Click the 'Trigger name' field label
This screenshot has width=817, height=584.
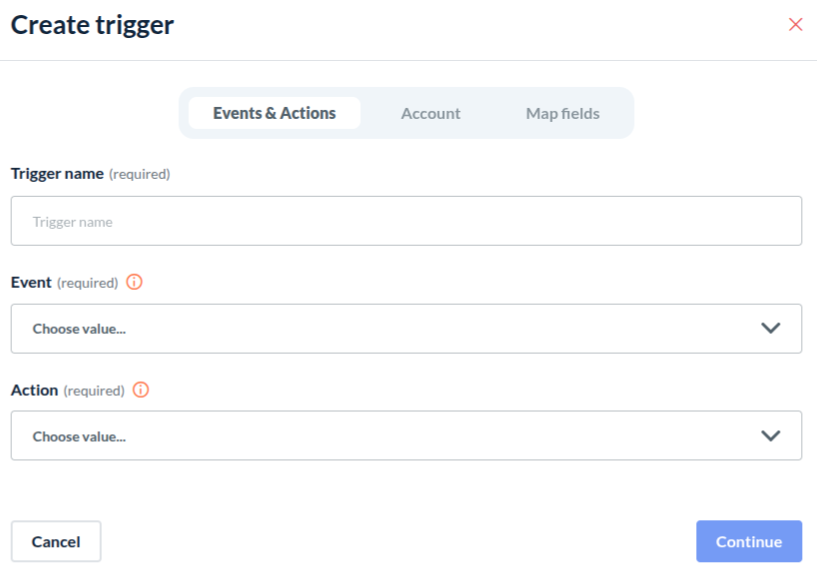[x=57, y=173]
